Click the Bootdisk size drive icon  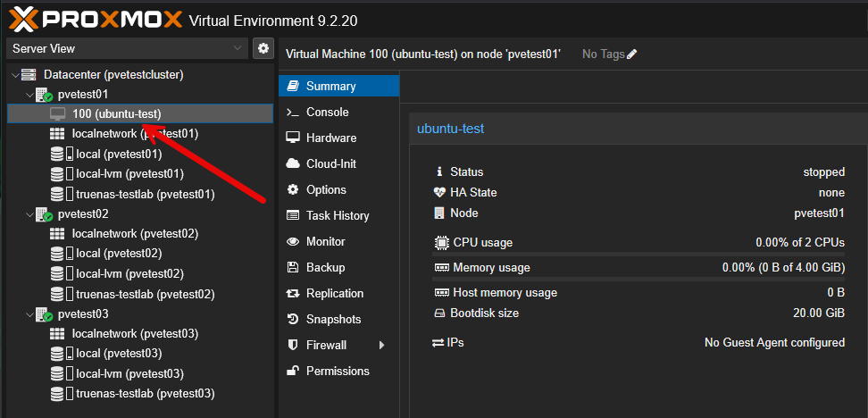pos(439,313)
